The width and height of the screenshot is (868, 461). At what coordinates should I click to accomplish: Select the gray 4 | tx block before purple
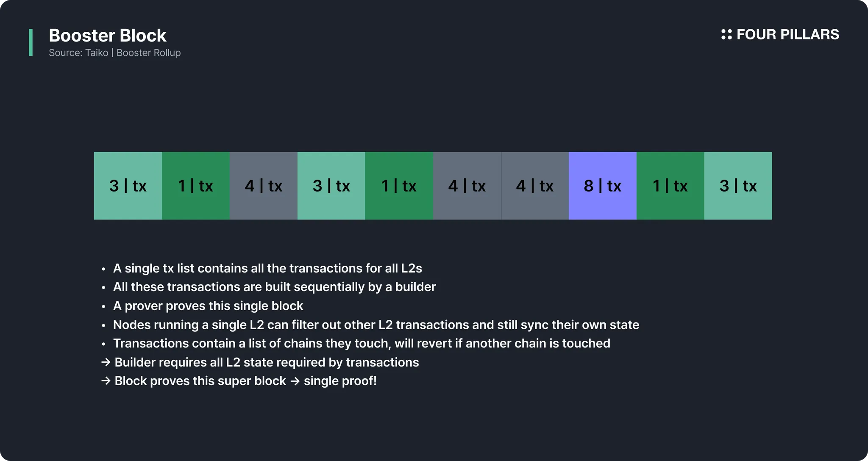535,186
